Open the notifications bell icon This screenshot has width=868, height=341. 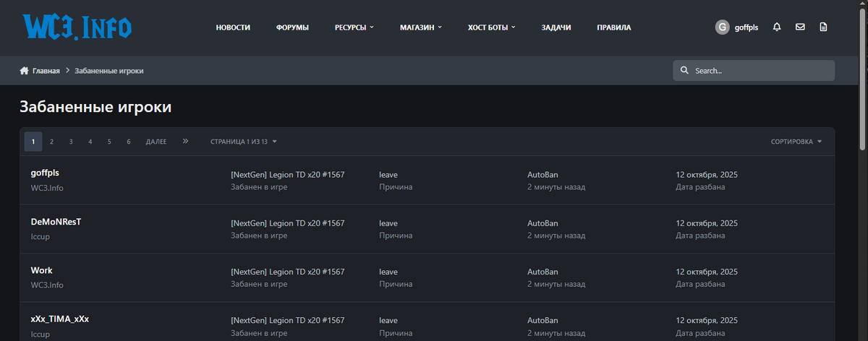777,27
